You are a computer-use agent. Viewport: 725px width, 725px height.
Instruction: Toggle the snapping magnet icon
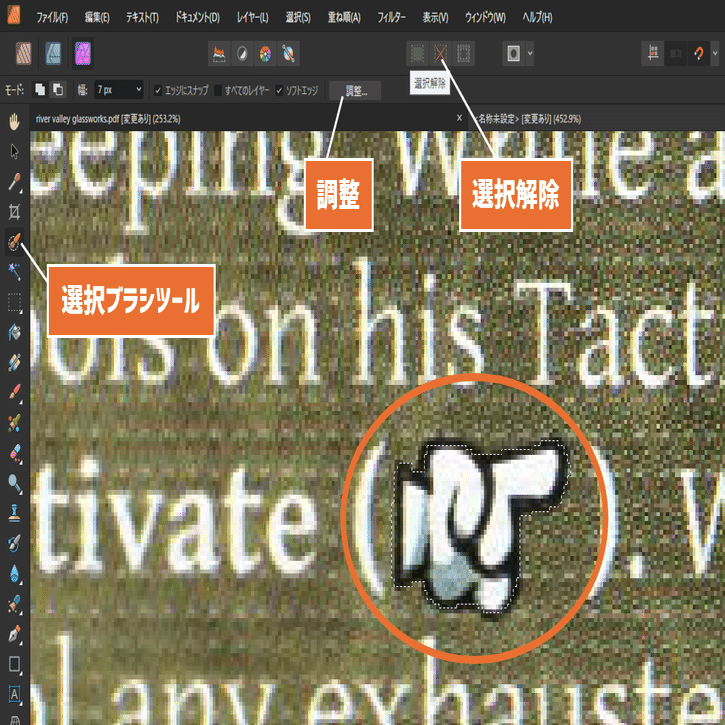point(699,54)
